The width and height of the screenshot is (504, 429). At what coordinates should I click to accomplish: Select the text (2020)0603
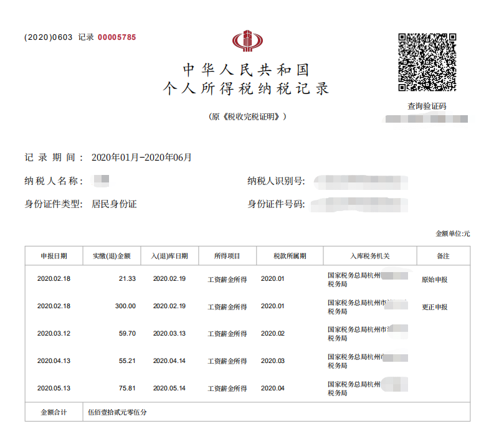[48, 37]
